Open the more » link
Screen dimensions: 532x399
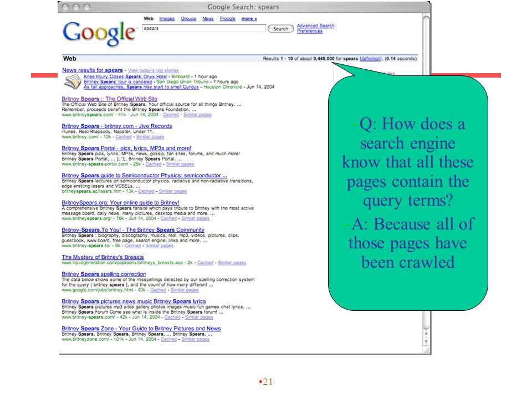click(249, 19)
